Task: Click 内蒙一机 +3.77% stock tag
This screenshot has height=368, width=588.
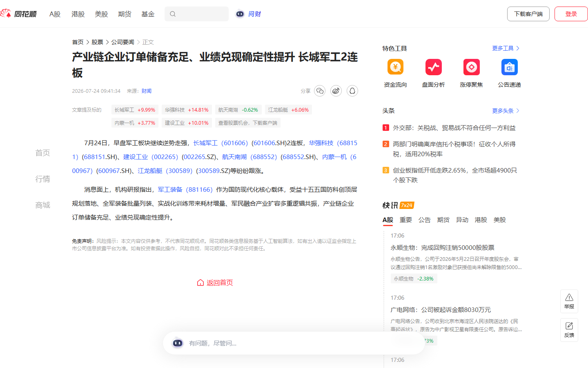Action: pos(135,123)
